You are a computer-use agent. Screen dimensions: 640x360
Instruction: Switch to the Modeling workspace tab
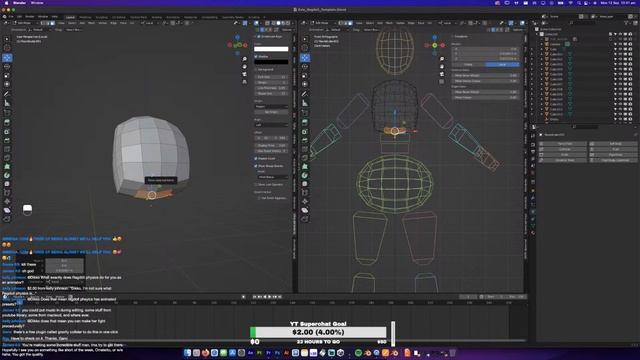[x=85, y=17]
